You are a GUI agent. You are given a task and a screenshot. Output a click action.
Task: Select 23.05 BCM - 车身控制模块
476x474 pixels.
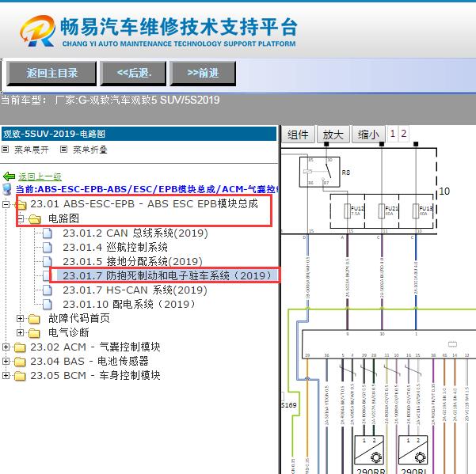[95, 375]
